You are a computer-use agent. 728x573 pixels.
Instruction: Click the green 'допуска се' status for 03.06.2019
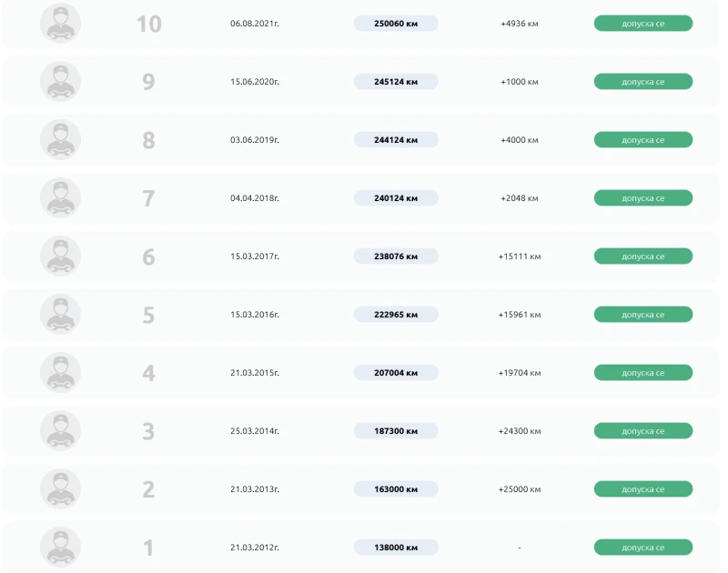tap(642, 140)
